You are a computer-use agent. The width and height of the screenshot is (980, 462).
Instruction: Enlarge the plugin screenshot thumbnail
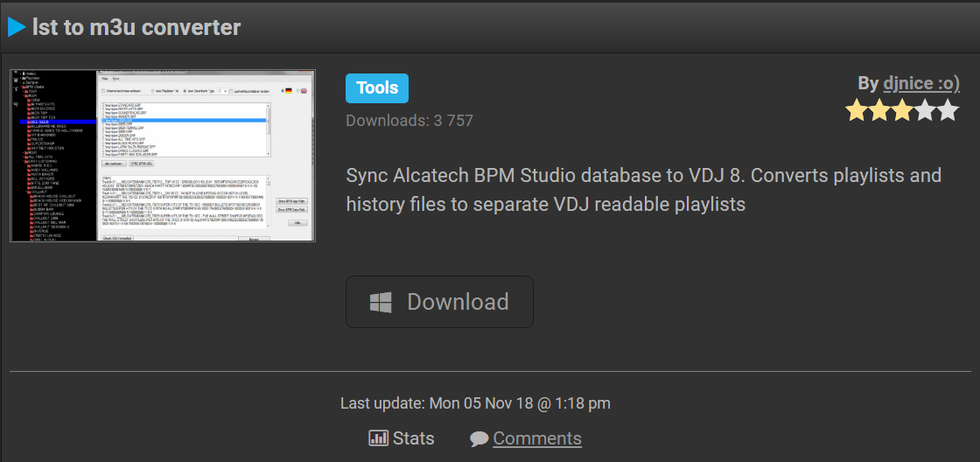(x=163, y=156)
